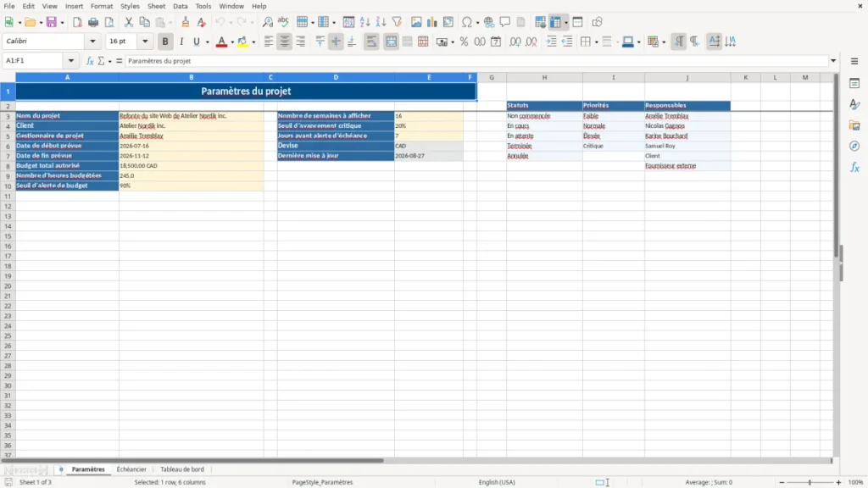Open the Font Color dropdown arrow
This screenshot has height=488, width=868.
tap(231, 42)
